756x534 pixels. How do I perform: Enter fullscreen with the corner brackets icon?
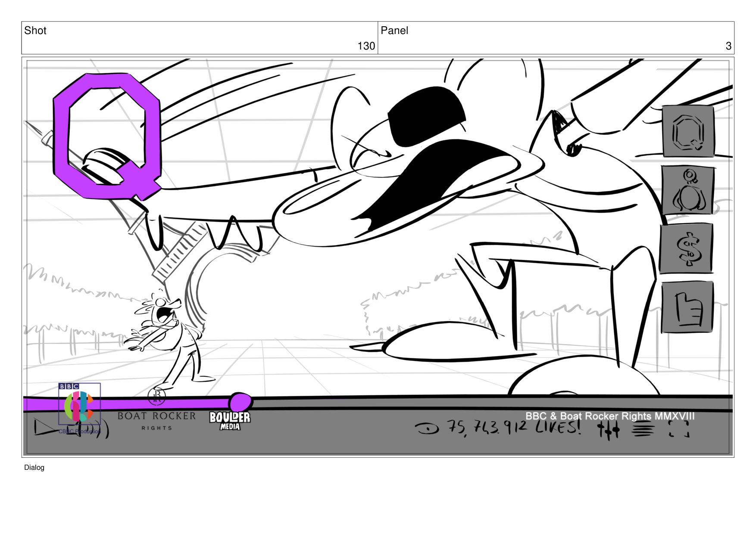tap(679, 429)
